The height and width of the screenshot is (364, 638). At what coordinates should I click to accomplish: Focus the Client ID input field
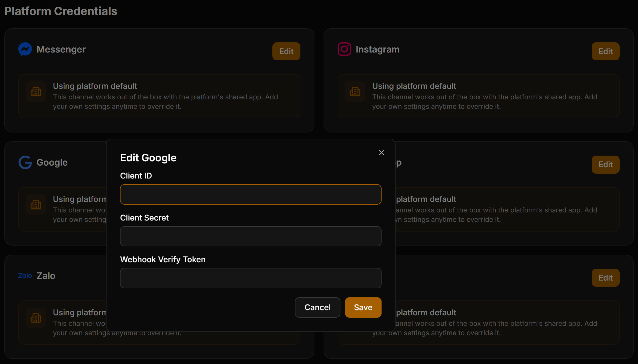pos(251,194)
